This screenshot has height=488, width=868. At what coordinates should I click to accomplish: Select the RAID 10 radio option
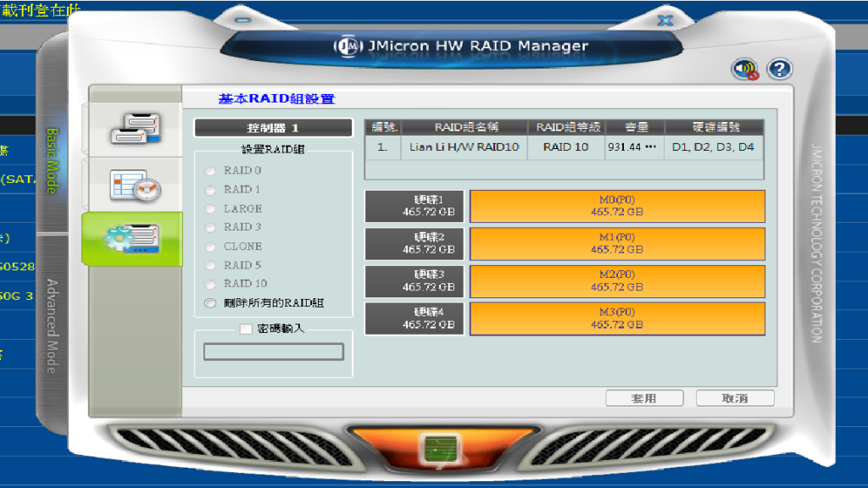coord(210,285)
